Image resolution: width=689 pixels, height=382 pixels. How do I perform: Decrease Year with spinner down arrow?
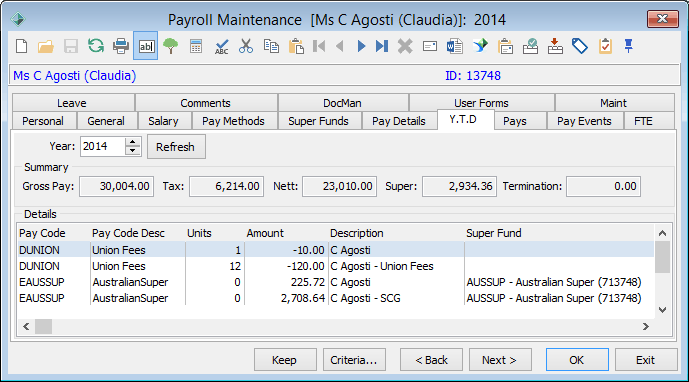click(132, 151)
